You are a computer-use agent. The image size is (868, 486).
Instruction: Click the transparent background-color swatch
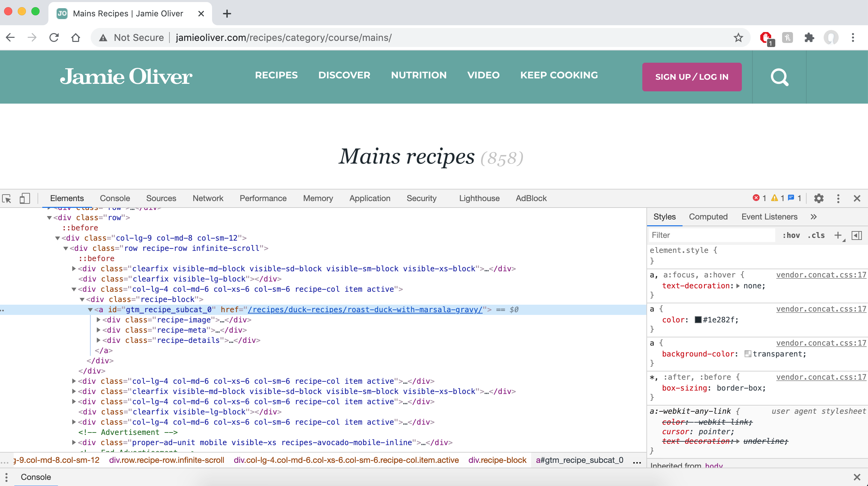pos(748,354)
